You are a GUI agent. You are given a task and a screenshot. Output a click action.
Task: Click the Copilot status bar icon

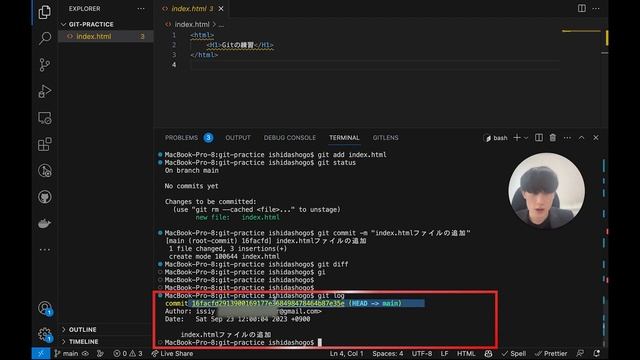coord(488,353)
